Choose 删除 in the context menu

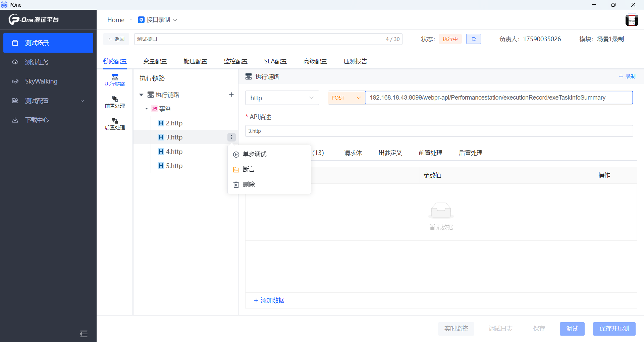[249, 184]
